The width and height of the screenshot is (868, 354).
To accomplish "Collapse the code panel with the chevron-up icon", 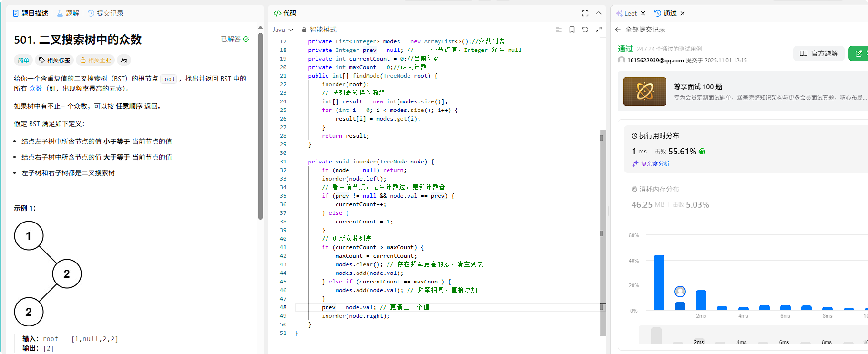I will click(599, 13).
